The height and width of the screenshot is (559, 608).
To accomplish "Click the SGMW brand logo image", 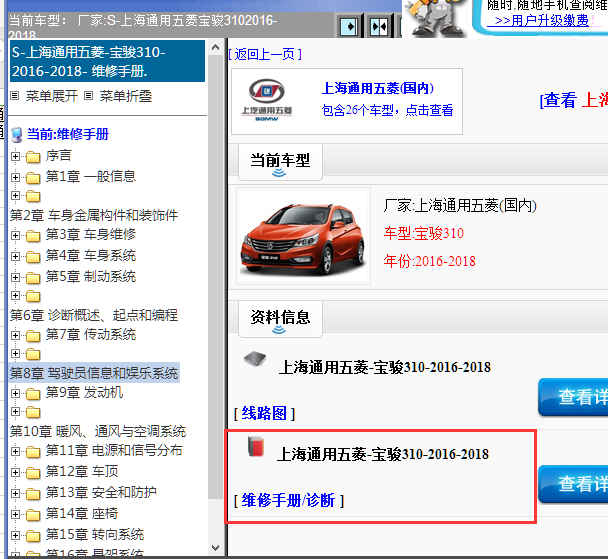I will pyautogui.click(x=267, y=101).
